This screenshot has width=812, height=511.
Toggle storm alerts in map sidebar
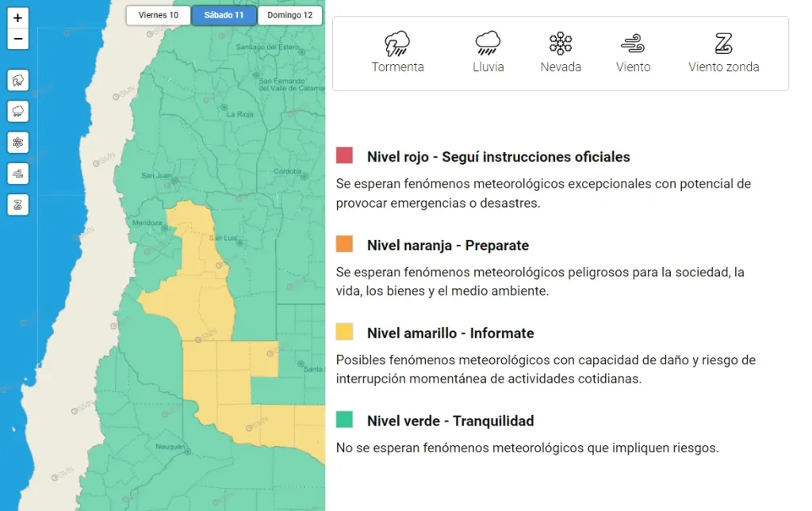[x=18, y=80]
